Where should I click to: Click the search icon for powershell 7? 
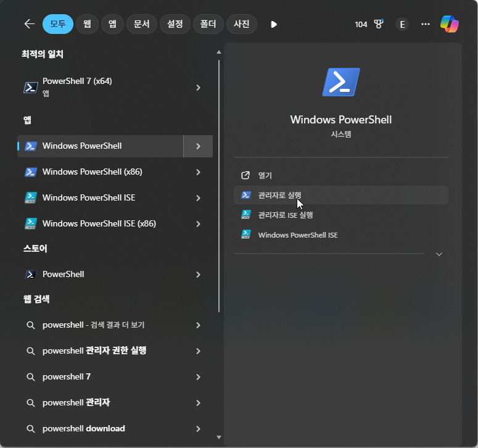(x=30, y=377)
